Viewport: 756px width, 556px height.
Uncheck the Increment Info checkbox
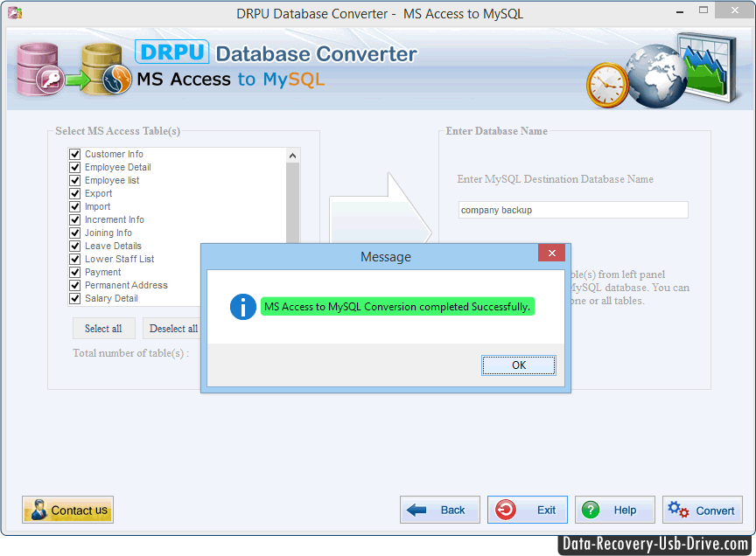(74, 219)
